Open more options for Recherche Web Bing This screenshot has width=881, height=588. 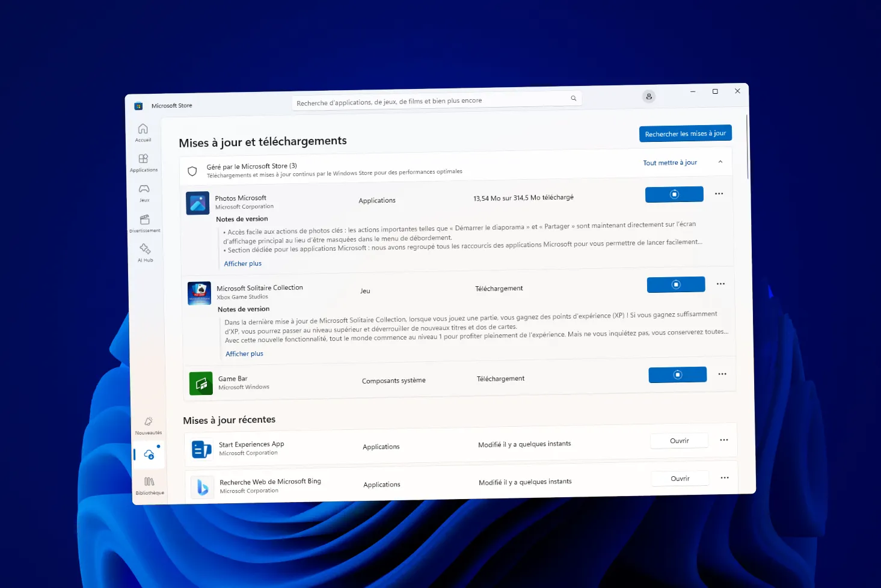725,478
